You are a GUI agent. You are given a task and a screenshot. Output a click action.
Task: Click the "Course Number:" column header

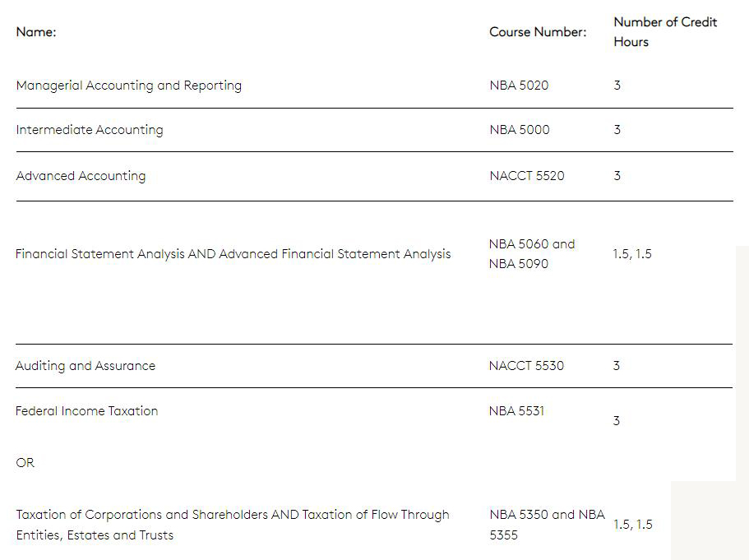coord(538,32)
